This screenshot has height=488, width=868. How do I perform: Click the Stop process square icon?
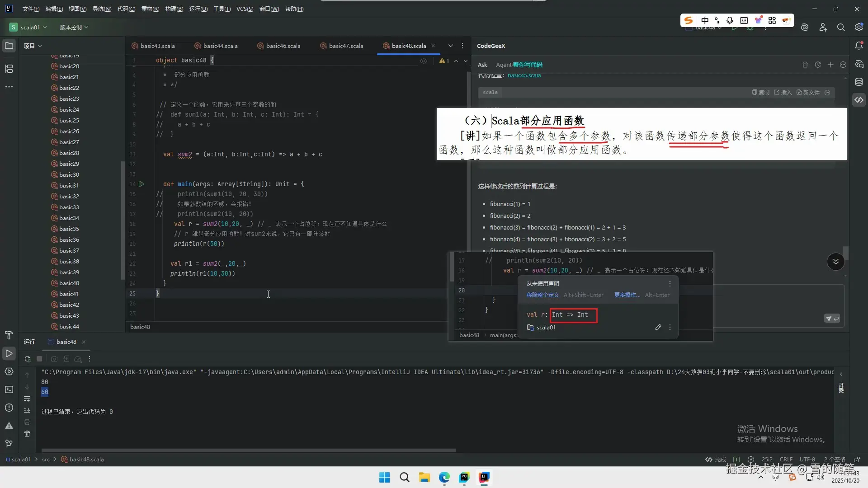pos(39,359)
